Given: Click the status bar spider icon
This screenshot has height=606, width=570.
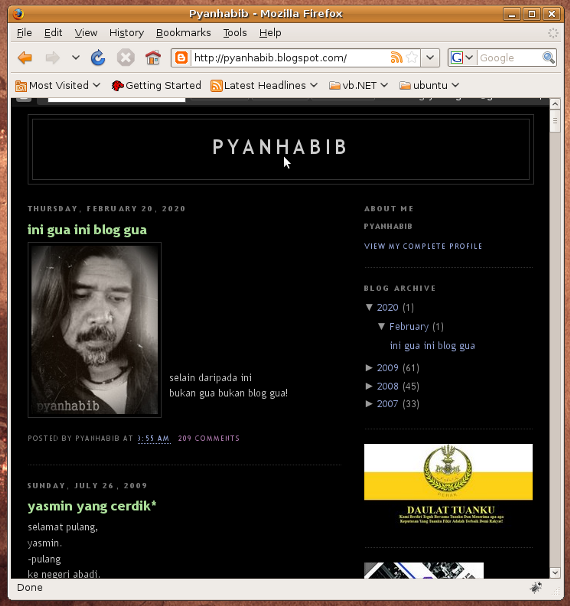Looking at the screenshot, I should (x=536, y=588).
